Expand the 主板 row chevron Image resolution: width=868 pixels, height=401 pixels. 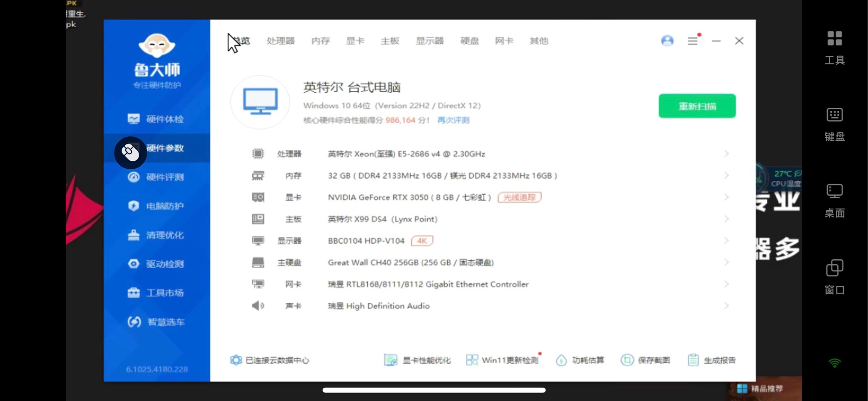(x=726, y=219)
